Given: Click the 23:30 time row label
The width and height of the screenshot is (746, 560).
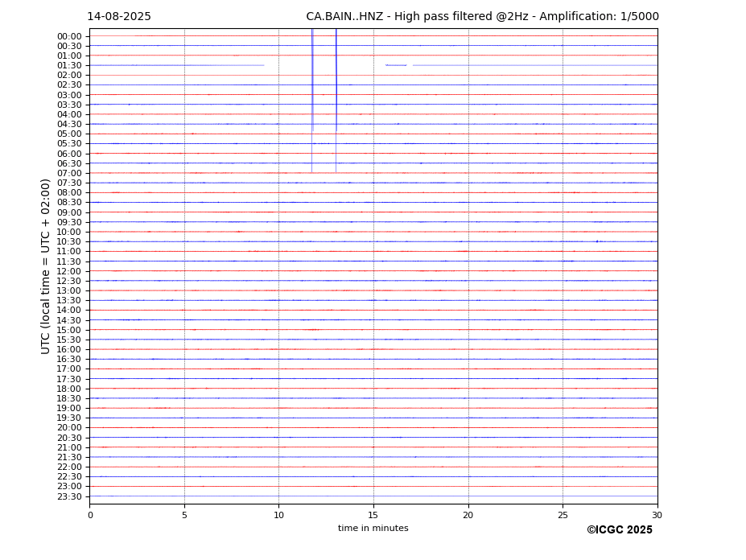Looking at the screenshot, I should [x=69, y=496].
